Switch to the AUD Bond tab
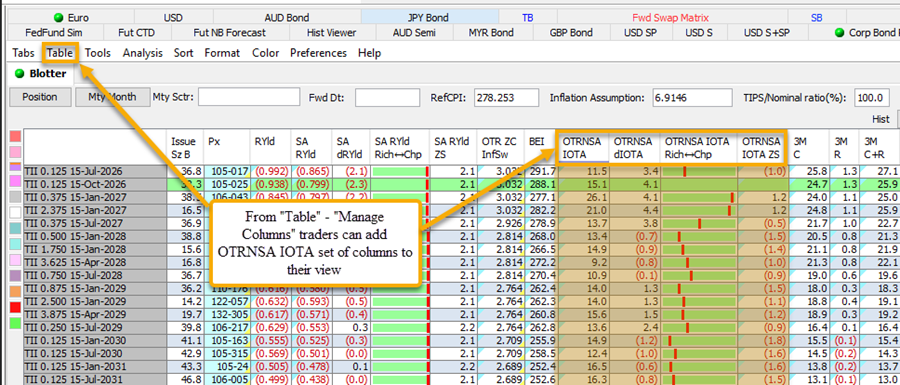900x385 pixels. (x=286, y=18)
